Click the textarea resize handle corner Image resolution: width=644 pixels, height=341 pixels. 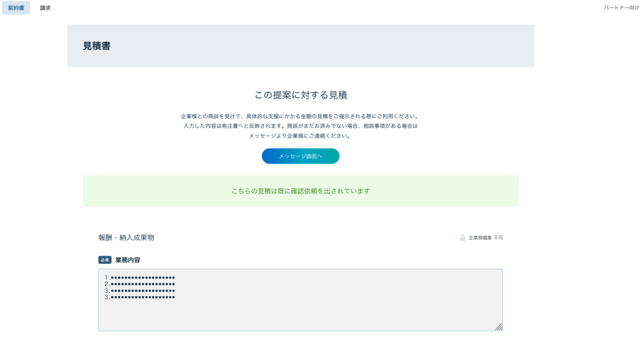click(x=498, y=327)
